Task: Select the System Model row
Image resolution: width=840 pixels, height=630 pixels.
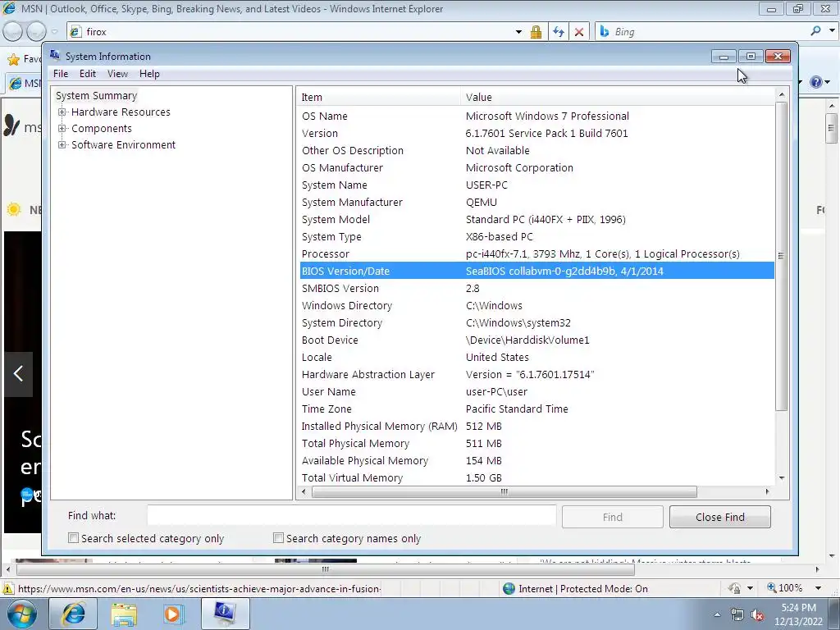Action: 536,219
